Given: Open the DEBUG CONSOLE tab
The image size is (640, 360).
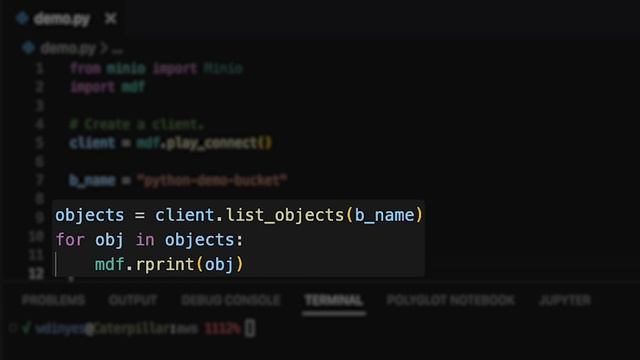Looking at the screenshot, I should pyautogui.click(x=231, y=300).
